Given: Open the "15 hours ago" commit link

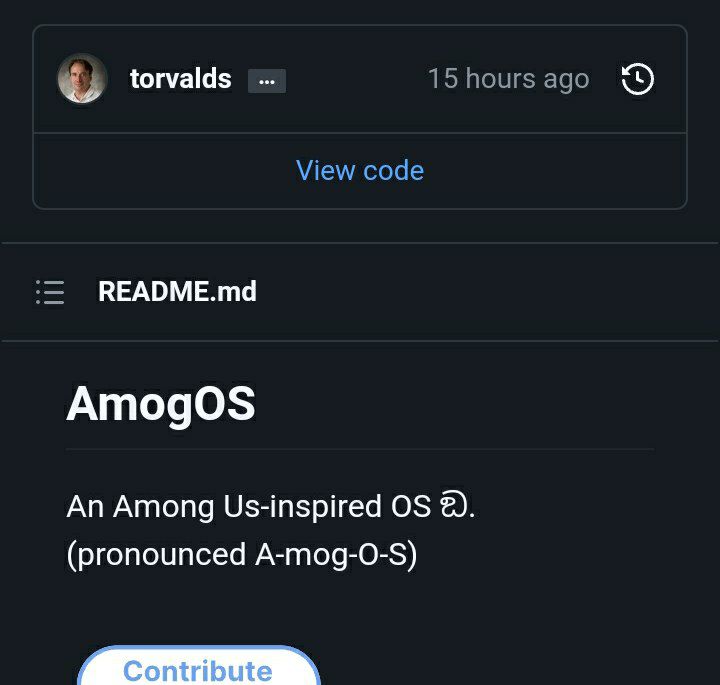Looking at the screenshot, I should 508,79.
